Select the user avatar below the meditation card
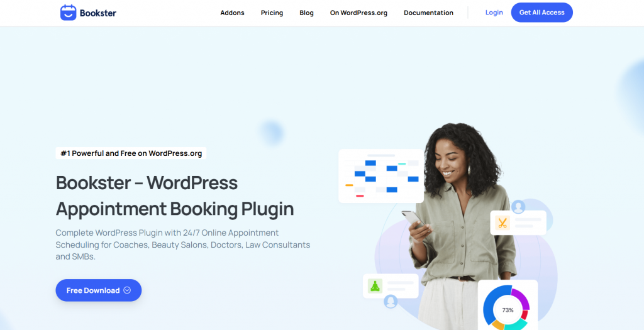Image resolution: width=644 pixels, height=330 pixels. (391, 302)
